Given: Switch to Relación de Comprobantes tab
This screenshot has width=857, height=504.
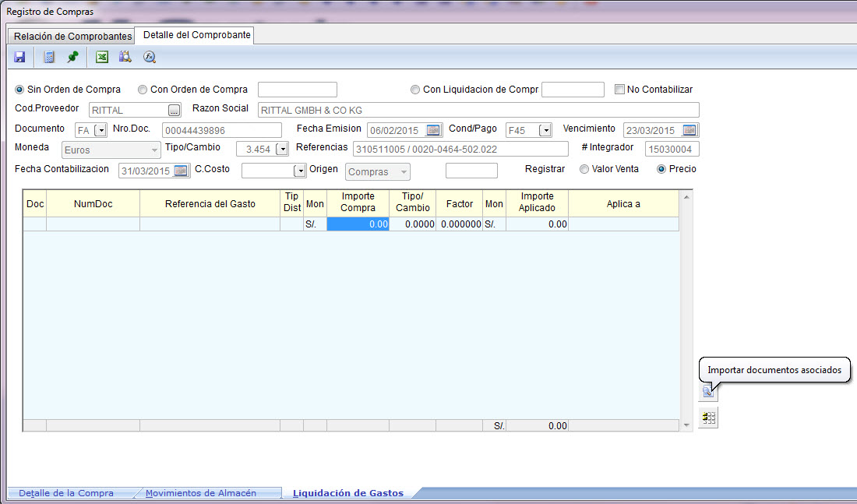Looking at the screenshot, I should pyautogui.click(x=72, y=37).
